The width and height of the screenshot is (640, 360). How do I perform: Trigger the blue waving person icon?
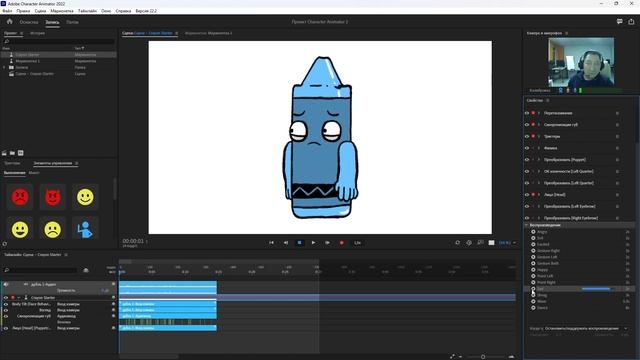tap(85, 229)
